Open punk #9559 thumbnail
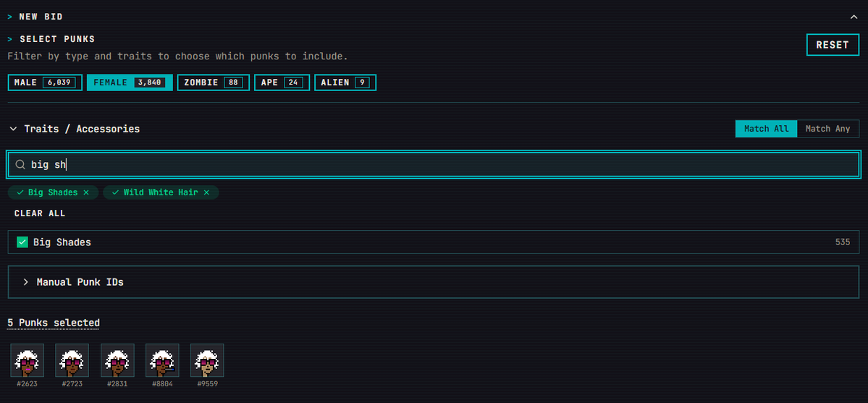 point(207,360)
